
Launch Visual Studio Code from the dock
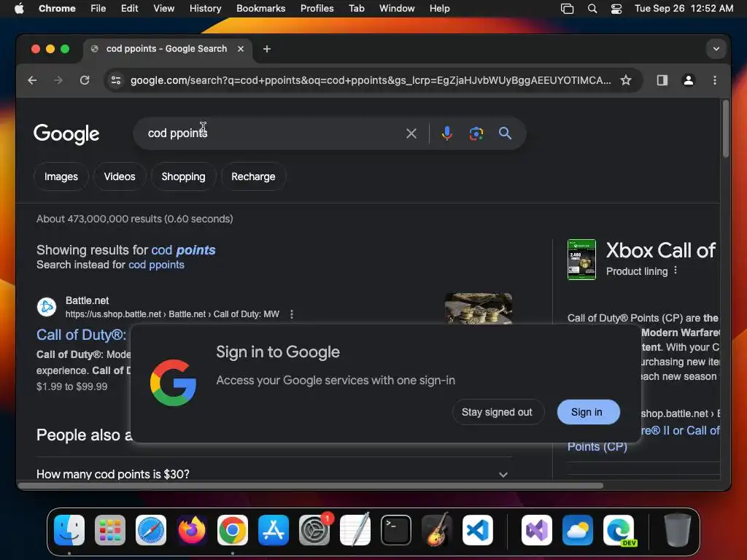[x=477, y=530]
